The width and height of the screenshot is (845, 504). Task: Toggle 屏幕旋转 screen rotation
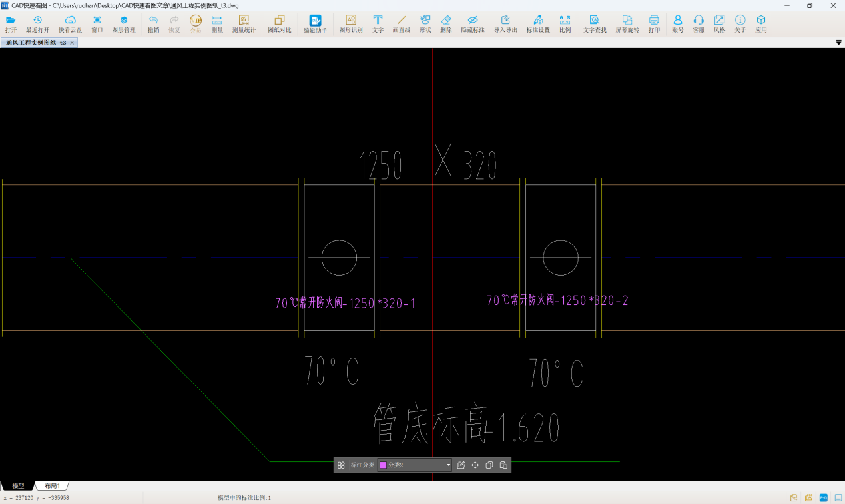pyautogui.click(x=627, y=24)
